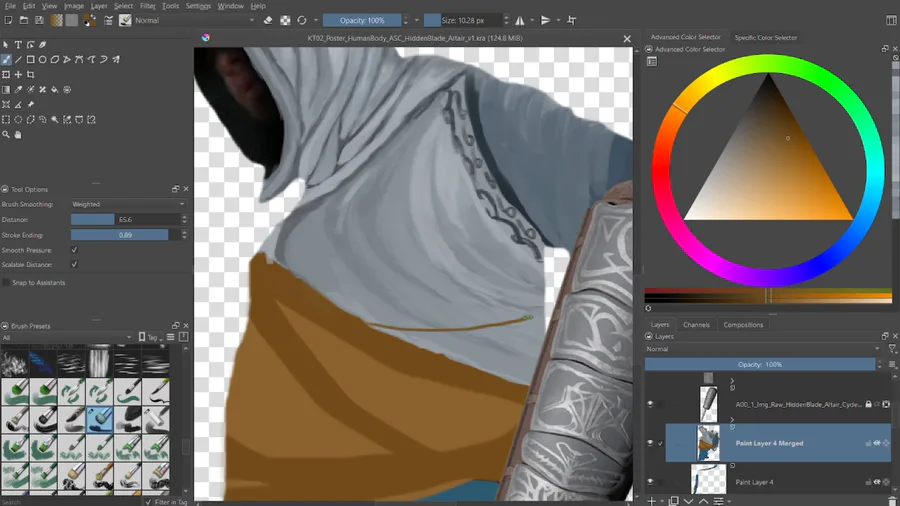Toggle the Filter in Tag checkbox
900x506 pixels.
pos(149,502)
